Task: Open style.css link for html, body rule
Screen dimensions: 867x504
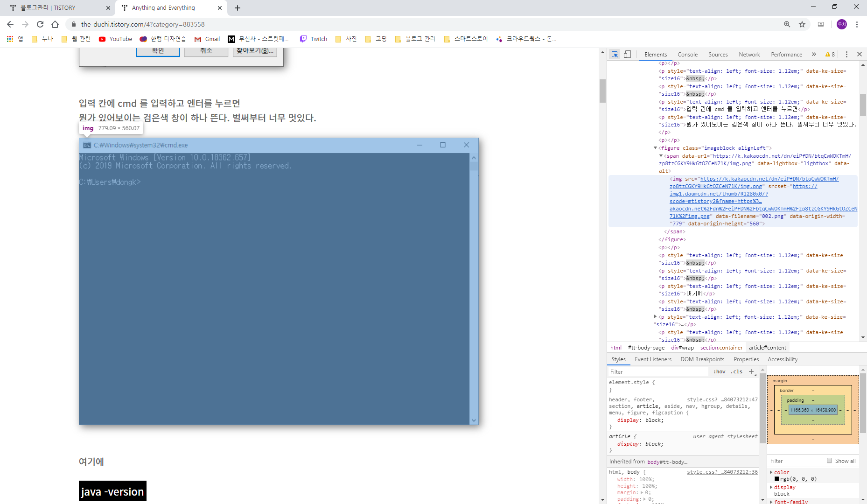Action: (x=722, y=472)
